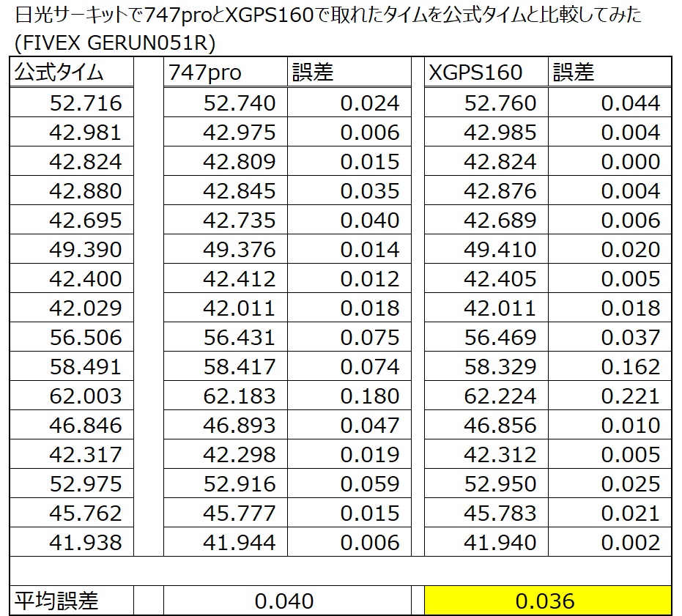Select official time cell 42.400
Screen dimensions: 682x616
click(x=71, y=278)
